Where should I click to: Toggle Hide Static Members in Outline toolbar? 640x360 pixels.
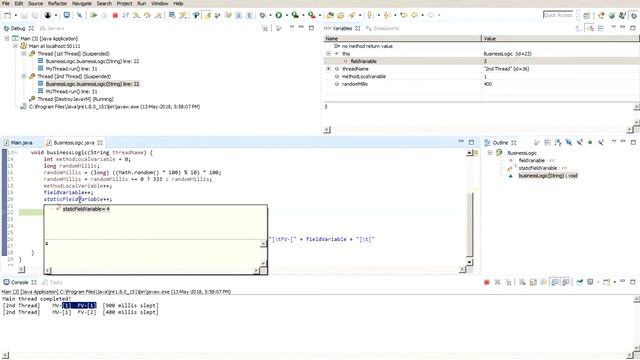point(580,142)
